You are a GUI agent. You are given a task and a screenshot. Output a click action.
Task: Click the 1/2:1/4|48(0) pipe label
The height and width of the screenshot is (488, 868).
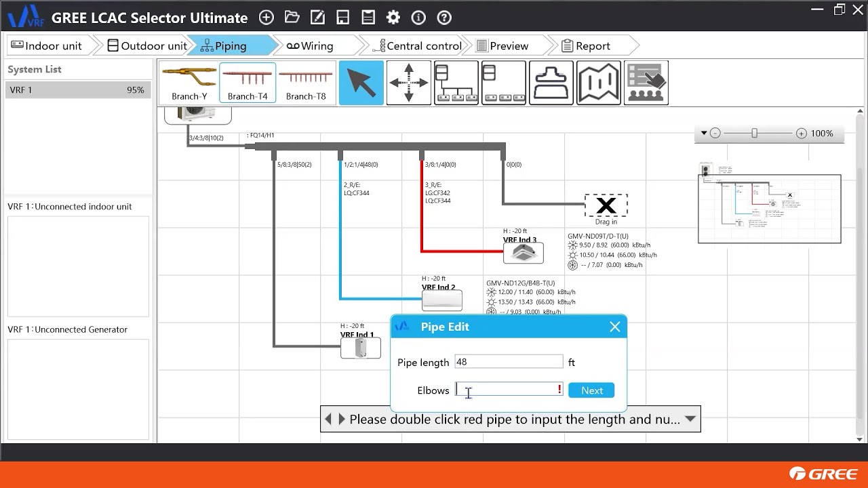pos(361,165)
